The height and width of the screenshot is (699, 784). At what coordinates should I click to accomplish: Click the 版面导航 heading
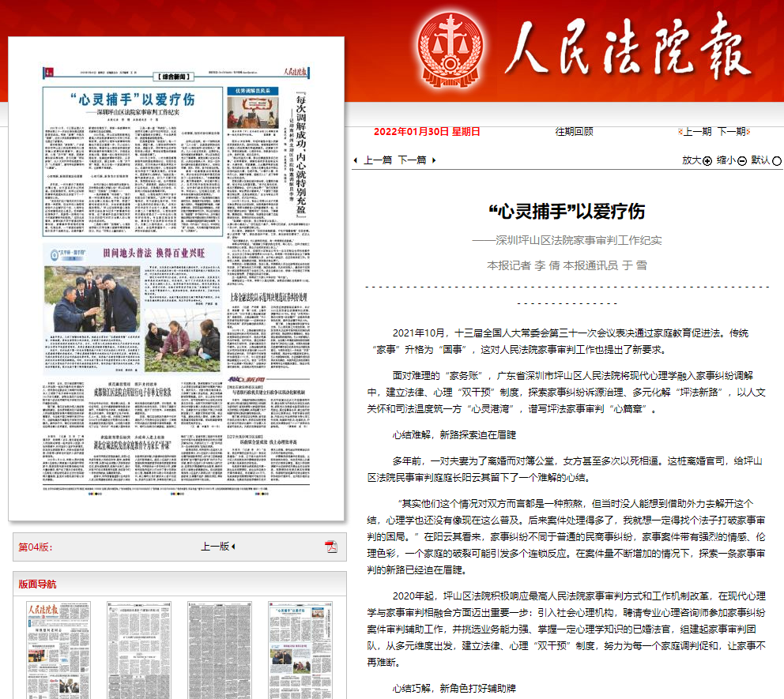point(37,584)
